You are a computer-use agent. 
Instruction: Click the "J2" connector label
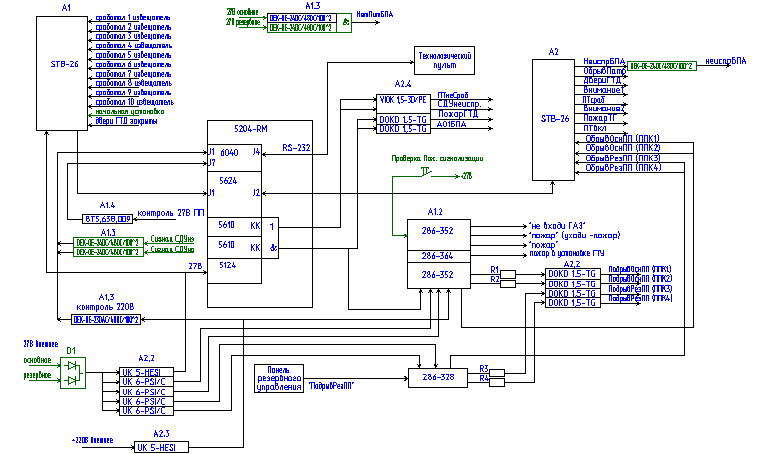(x=256, y=193)
